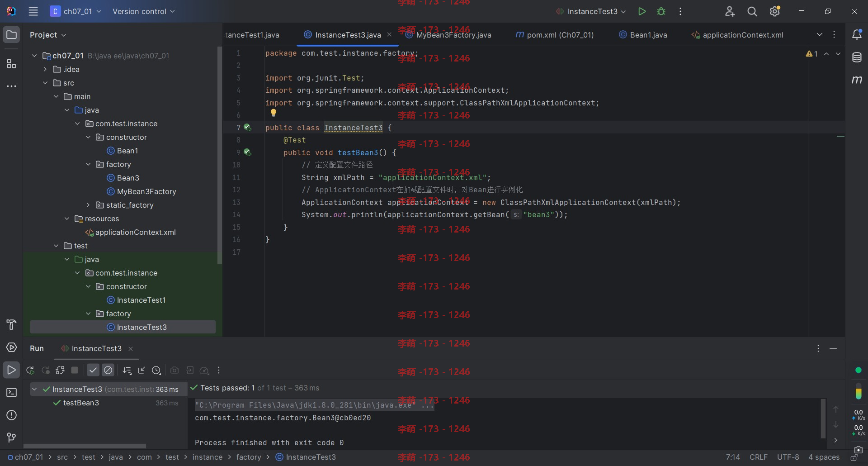
Task: Switch to MyBean3Factory.java tab
Action: (448, 35)
